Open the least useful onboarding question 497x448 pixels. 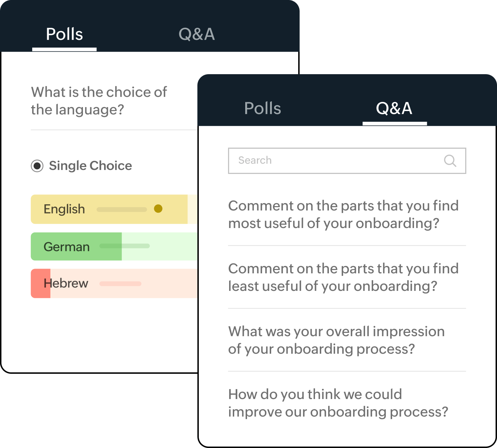343,277
